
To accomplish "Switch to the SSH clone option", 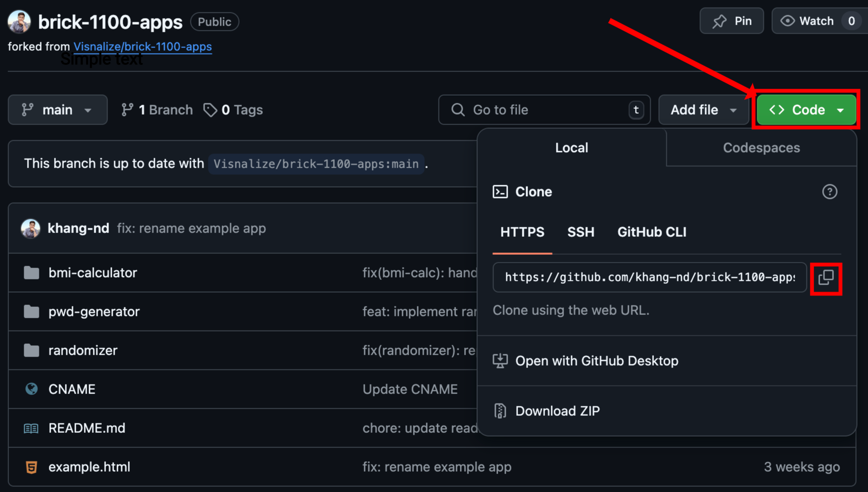I will pos(581,232).
